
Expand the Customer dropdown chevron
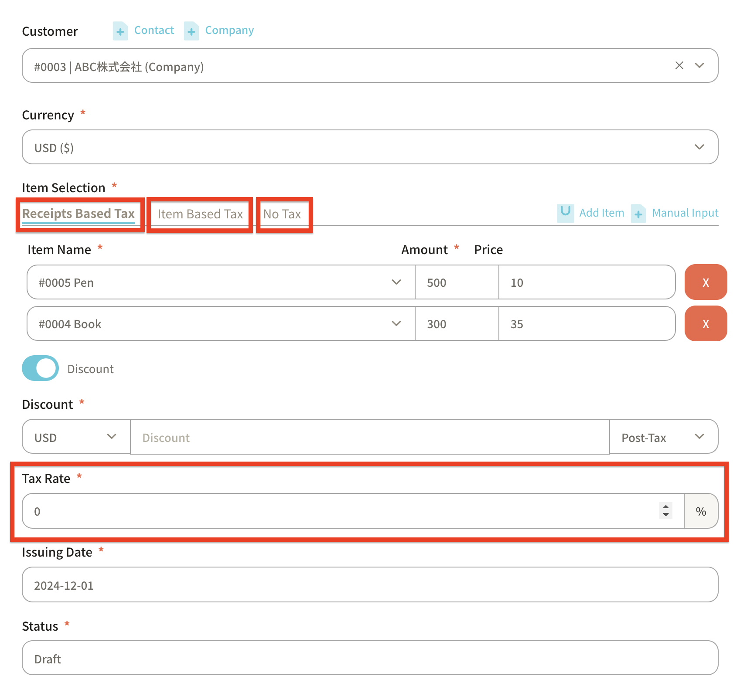tap(699, 65)
